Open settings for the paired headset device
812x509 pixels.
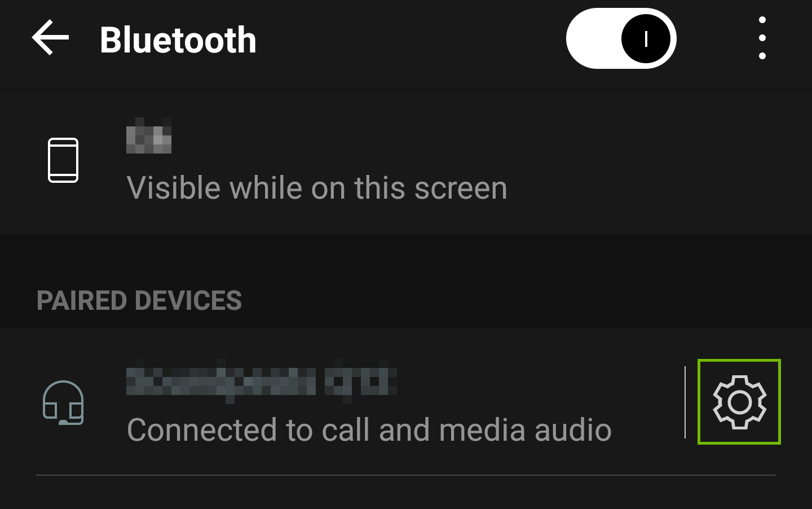(739, 402)
